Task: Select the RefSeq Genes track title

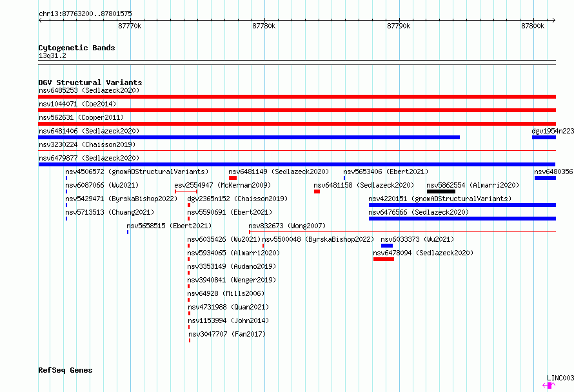Action: [x=65, y=370]
